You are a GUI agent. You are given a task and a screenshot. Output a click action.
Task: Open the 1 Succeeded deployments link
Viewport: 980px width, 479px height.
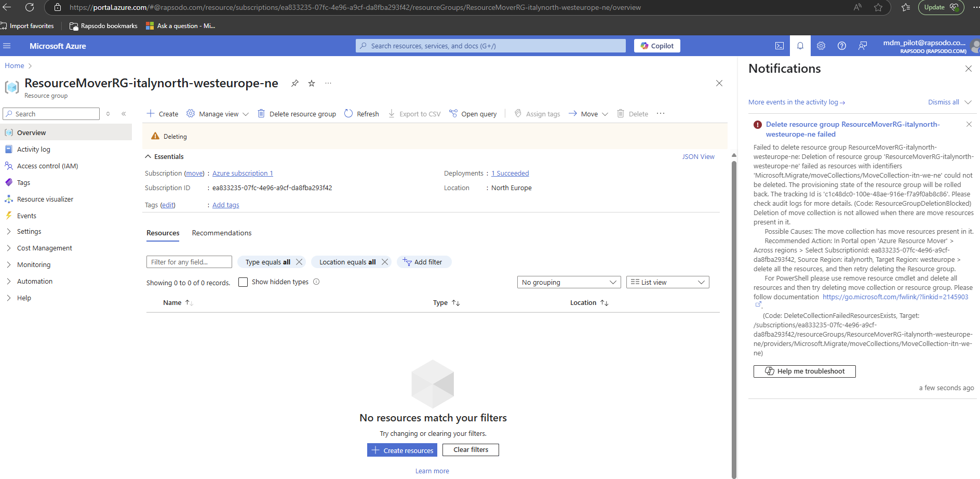tap(510, 173)
